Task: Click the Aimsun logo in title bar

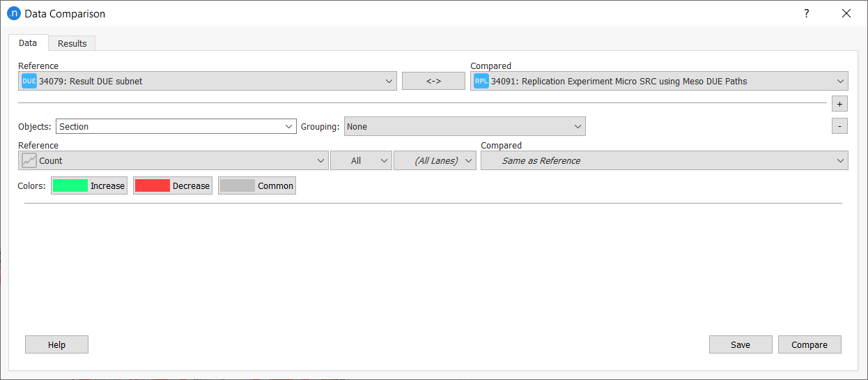Action: coord(13,13)
